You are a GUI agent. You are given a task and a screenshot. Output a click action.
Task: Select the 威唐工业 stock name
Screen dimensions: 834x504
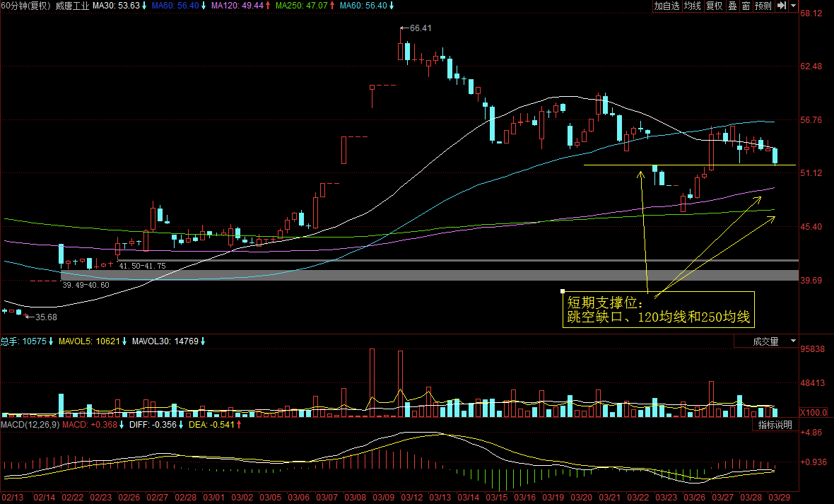coord(72,6)
